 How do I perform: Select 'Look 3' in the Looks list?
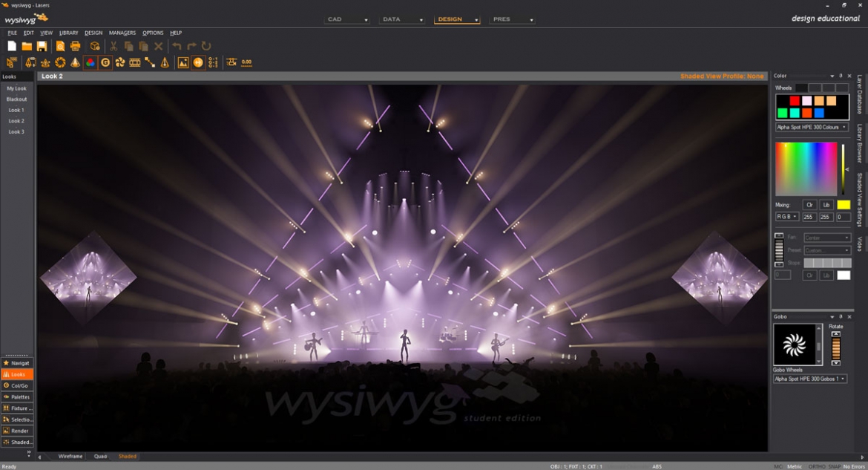(16, 132)
